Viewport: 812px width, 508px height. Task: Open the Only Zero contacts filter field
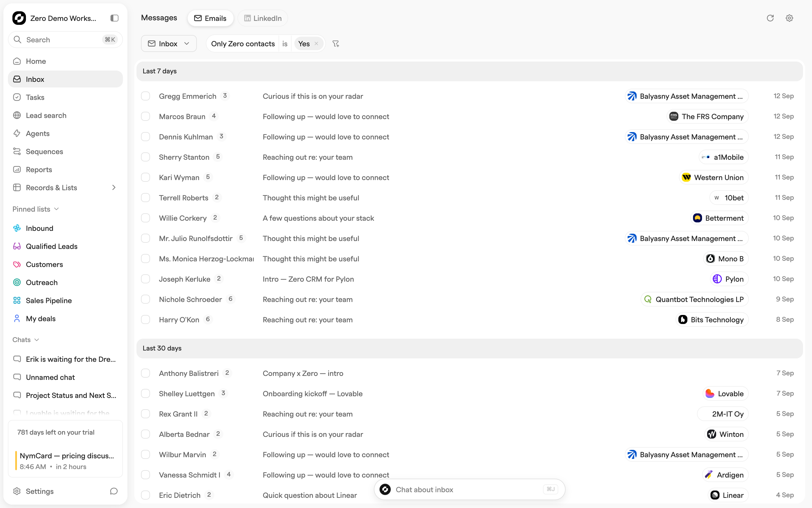[x=242, y=44]
